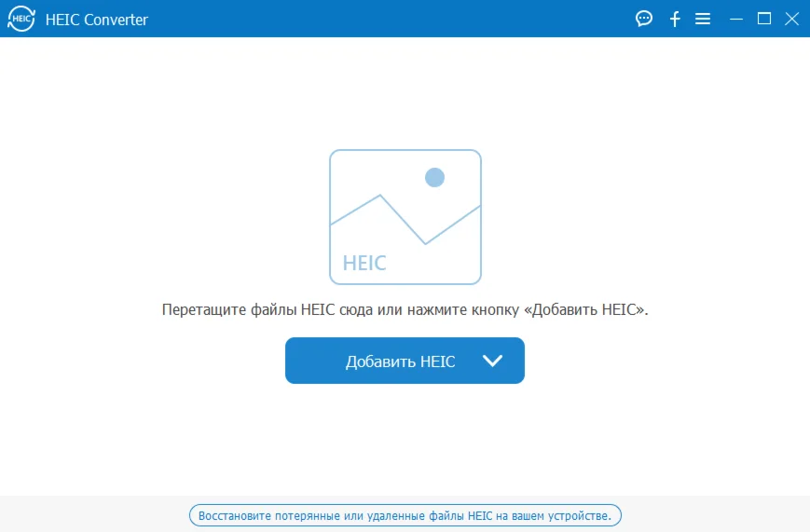Click the sun circle in HEIC placeholder
The width and height of the screenshot is (810, 532).
(x=434, y=177)
